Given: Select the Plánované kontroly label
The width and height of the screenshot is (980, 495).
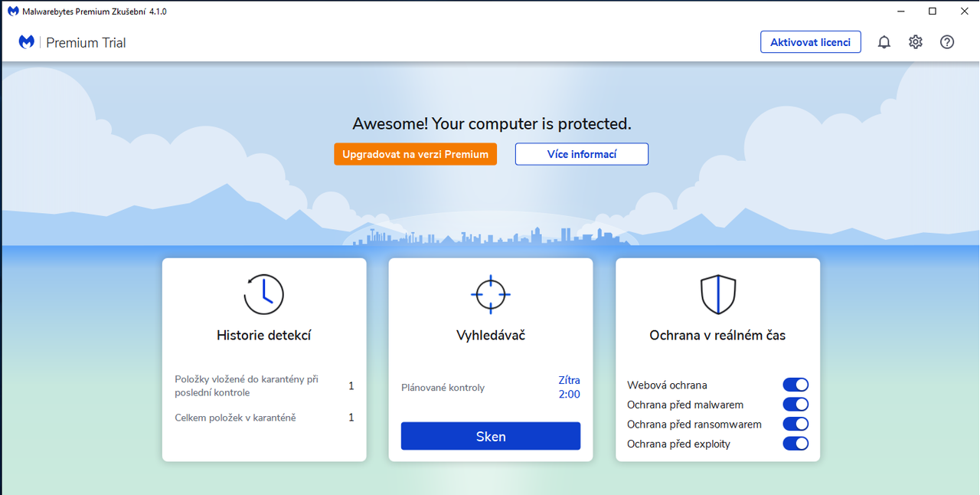Looking at the screenshot, I should (x=443, y=388).
